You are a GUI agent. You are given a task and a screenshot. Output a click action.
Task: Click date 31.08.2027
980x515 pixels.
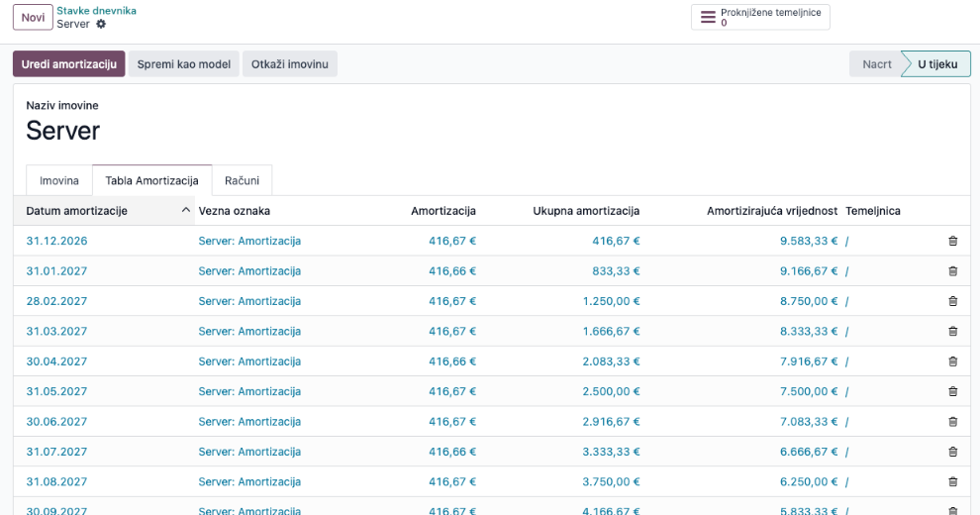(56, 481)
